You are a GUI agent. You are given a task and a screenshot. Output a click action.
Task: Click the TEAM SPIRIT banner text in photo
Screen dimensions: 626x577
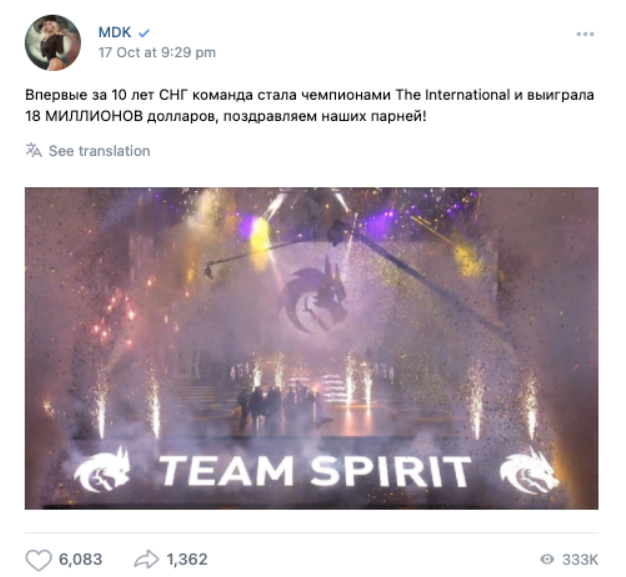pos(315,471)
